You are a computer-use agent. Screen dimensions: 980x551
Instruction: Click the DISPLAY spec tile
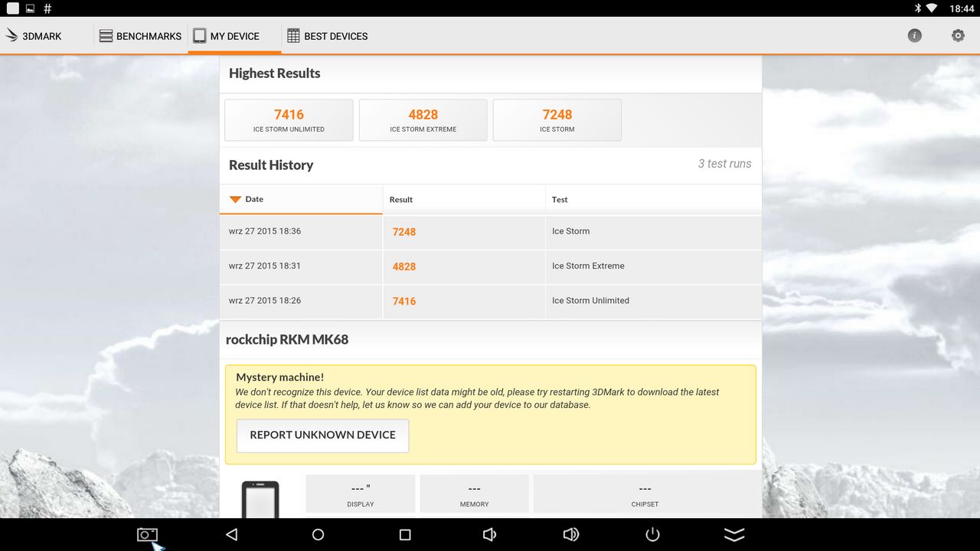tap(361, 494)
